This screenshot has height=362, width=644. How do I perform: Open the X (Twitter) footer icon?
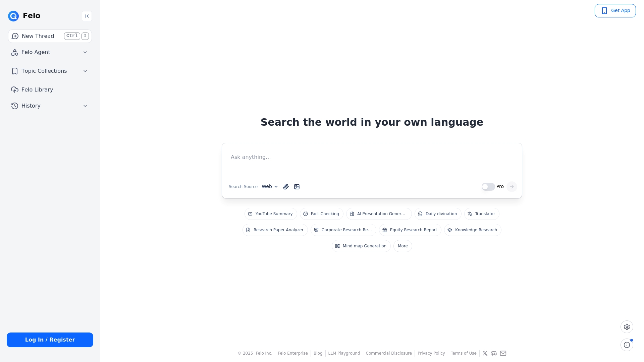point(485,353)
